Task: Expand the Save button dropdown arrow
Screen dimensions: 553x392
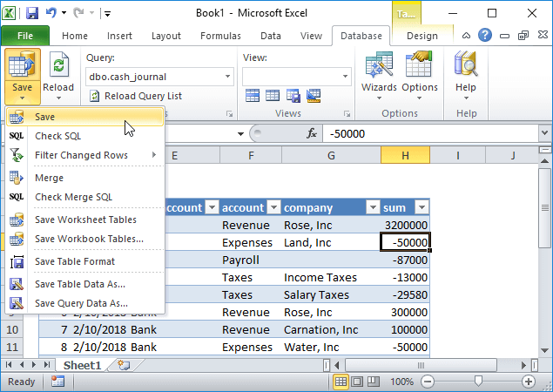Action: point(23,98)
